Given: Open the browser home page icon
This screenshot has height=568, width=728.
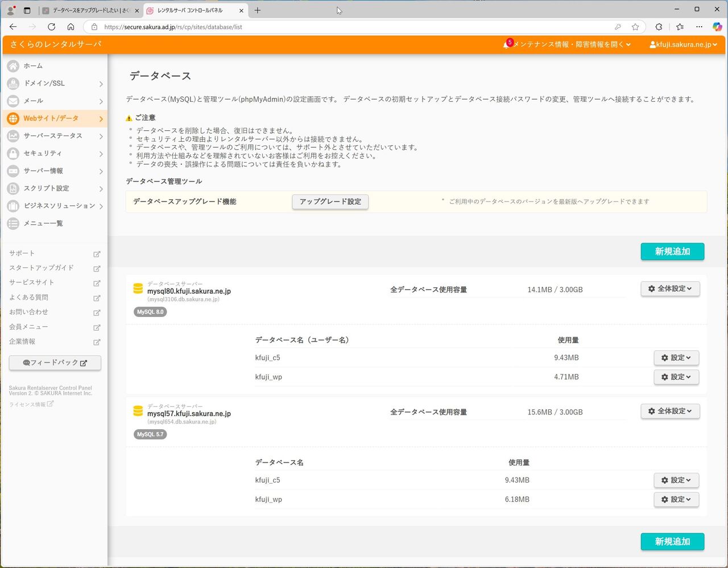Looking at the screenshot, I should click(x=71, y=27).
